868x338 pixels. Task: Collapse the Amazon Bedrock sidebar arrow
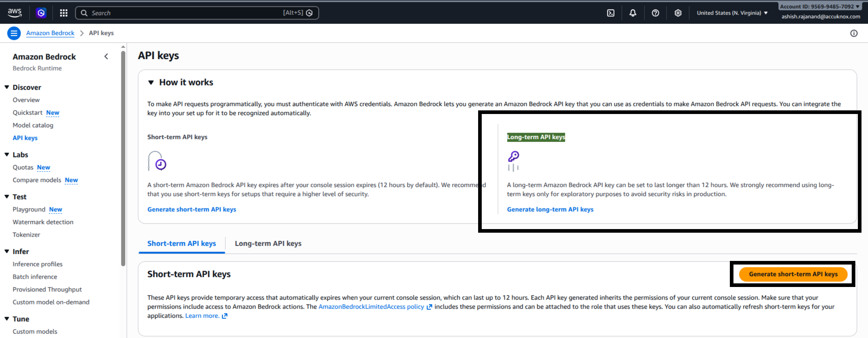coord(106,56)
